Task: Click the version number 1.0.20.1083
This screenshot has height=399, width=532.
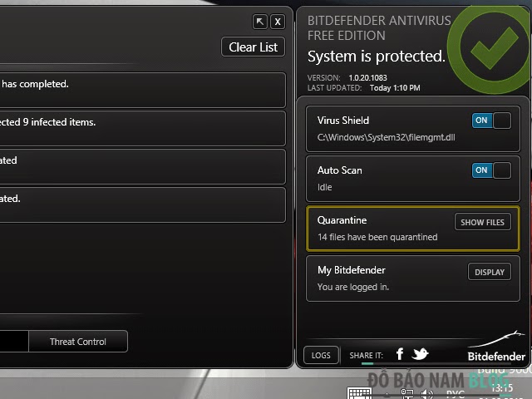Action: 367,77
